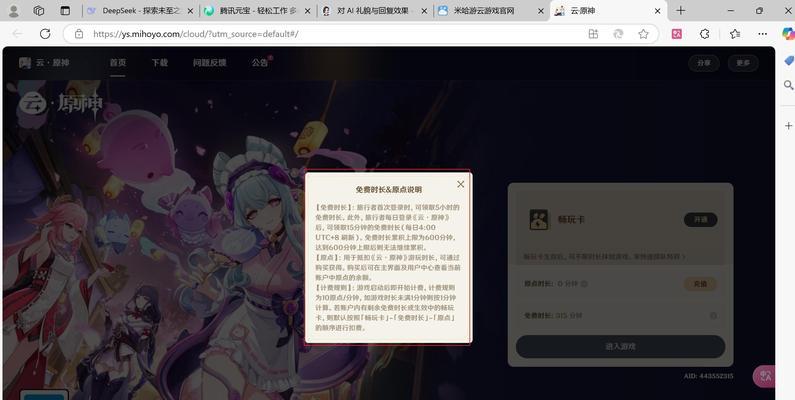Open the 问题反馈 navigation tab

tap(209, 63)
